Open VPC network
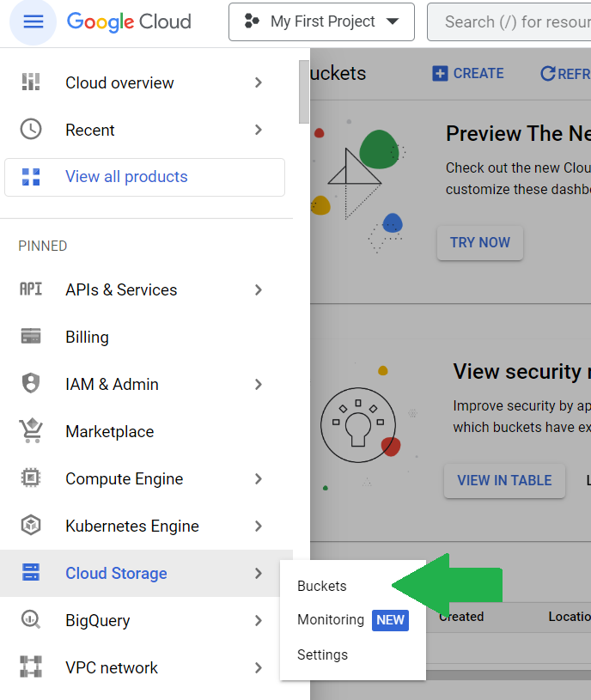591x700 pixels. [x=112, y=668]
